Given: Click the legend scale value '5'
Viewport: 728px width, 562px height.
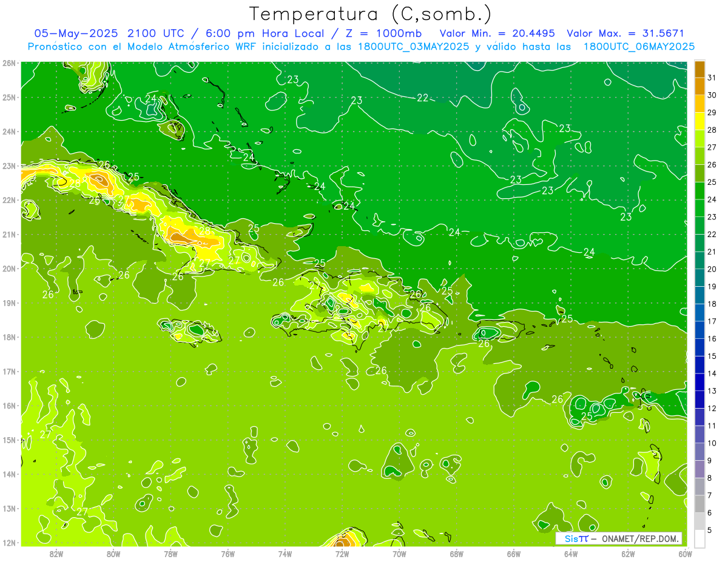Looking at the screenshot, I should point(710,530).
